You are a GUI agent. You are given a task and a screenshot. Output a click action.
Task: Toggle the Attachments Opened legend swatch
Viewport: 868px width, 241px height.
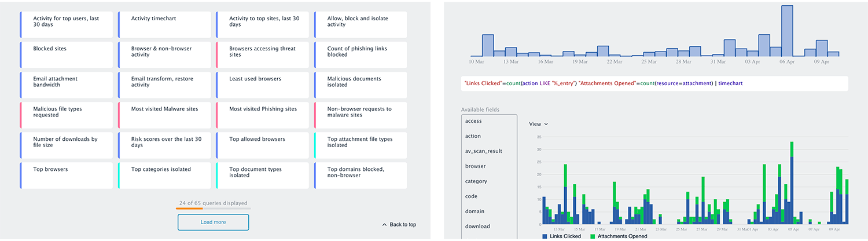coord(593,236)
